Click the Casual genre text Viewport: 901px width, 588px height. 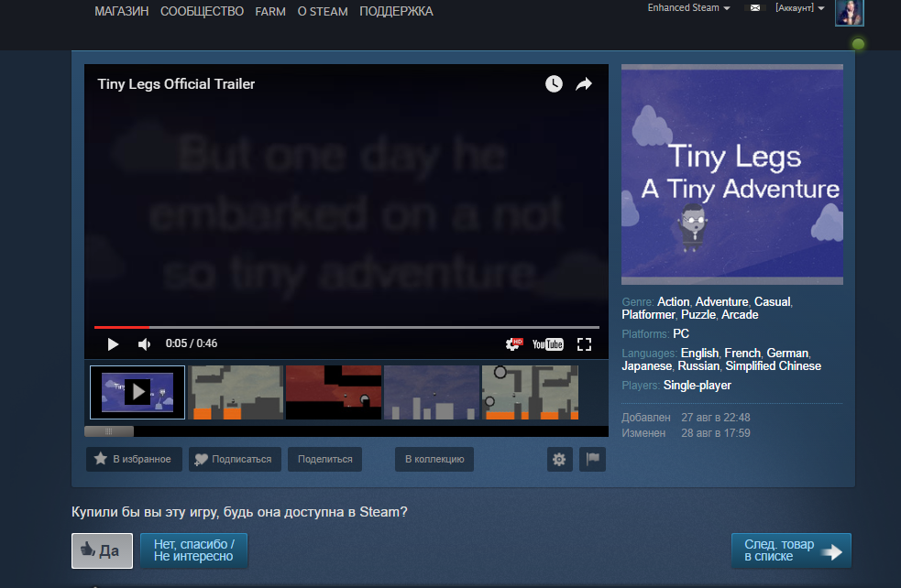(x=773, y=302)
